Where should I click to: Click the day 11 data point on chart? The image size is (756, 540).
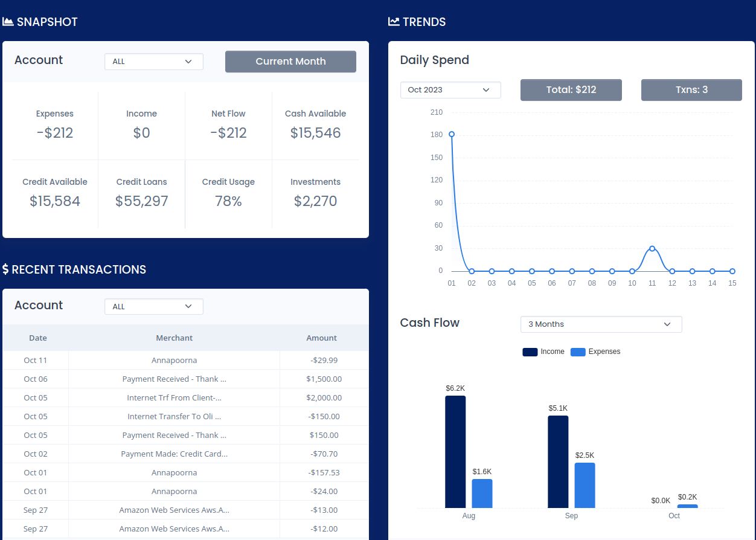coord(652,249)
